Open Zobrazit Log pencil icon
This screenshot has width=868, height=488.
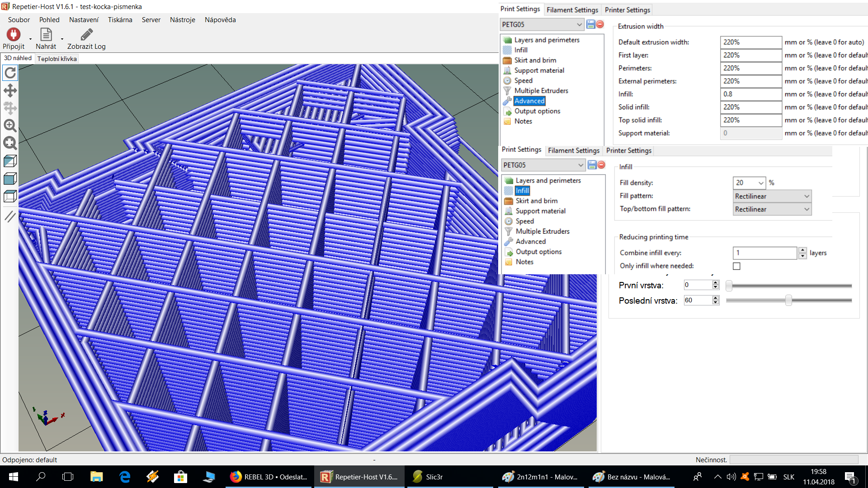click(x=86, y=34)
